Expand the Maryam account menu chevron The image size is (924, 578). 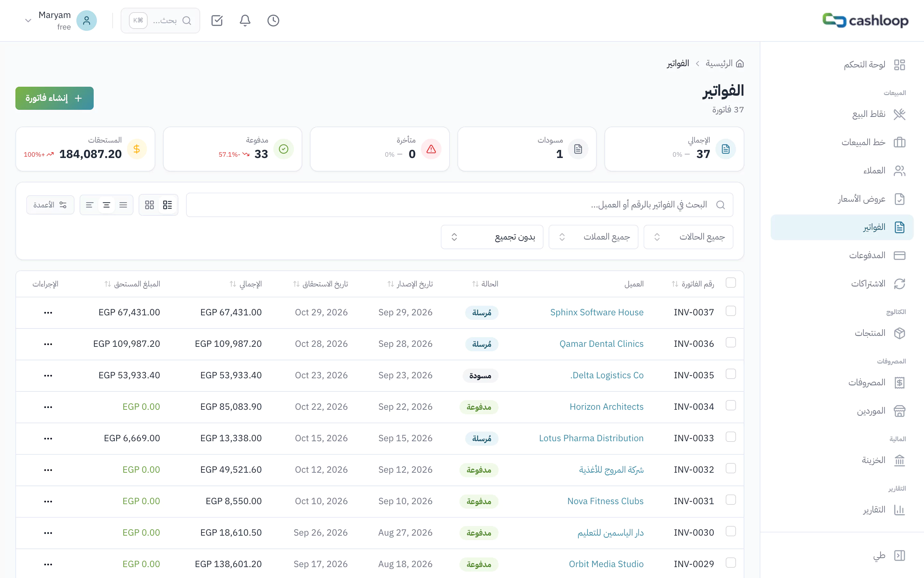28,21
